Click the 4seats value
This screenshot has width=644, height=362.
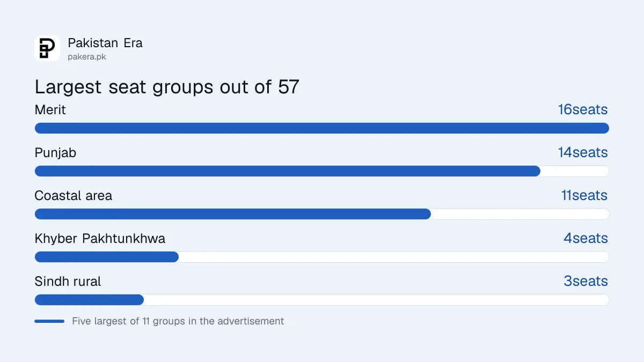586,239
